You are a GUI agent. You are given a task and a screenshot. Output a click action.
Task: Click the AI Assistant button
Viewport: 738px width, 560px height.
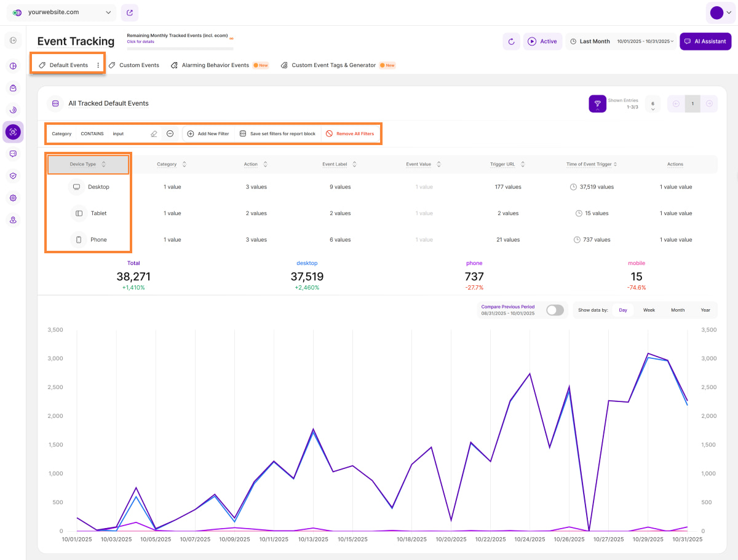point(705,42)
